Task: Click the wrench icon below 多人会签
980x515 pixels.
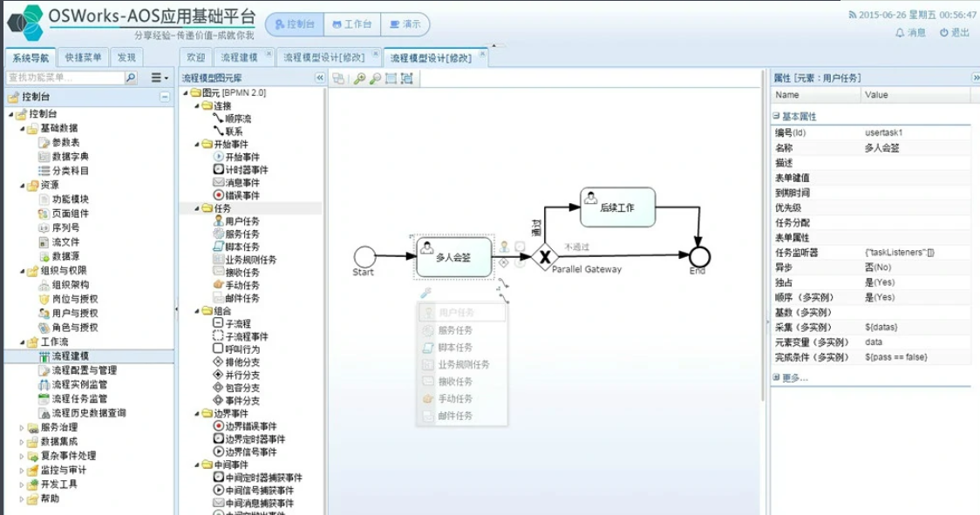Action: click(425, 294)
